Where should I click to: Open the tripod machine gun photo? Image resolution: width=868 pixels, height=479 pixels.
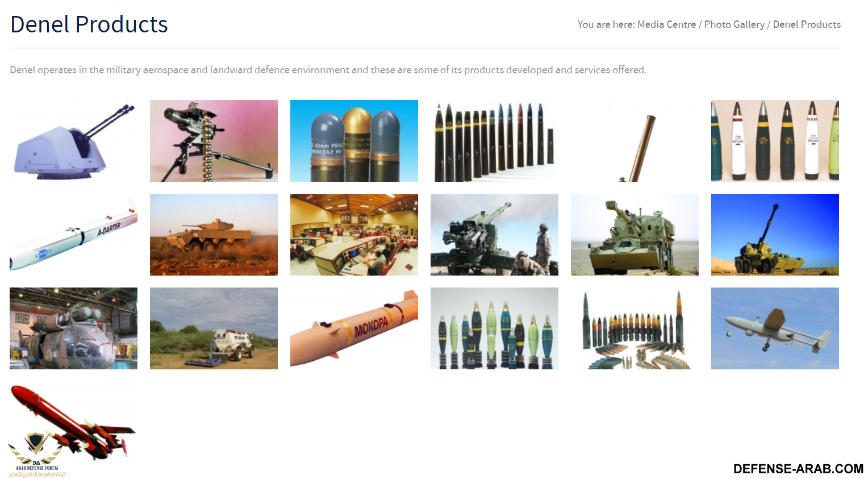click(x=214, y=141)
